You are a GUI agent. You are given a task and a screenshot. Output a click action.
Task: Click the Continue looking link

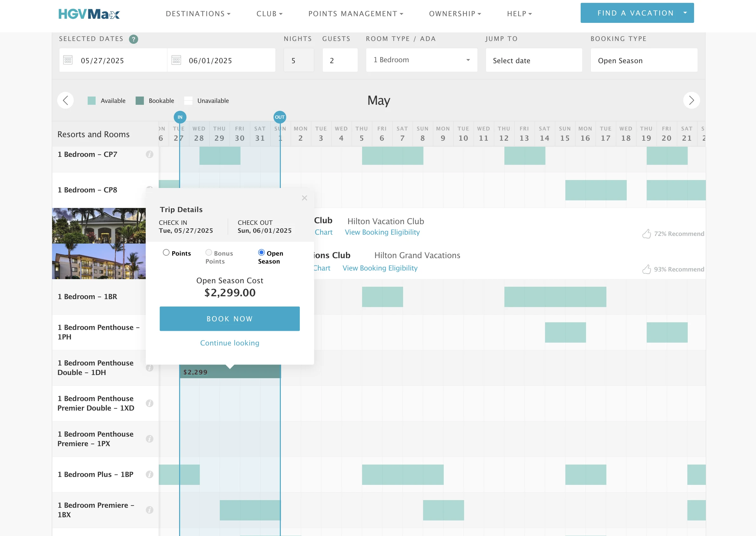[x=230, y=343]
